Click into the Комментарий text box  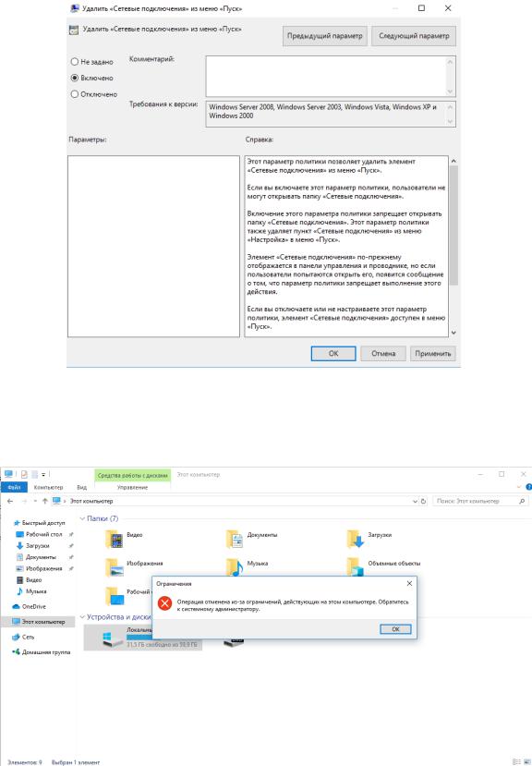click(x=326, y=76)
